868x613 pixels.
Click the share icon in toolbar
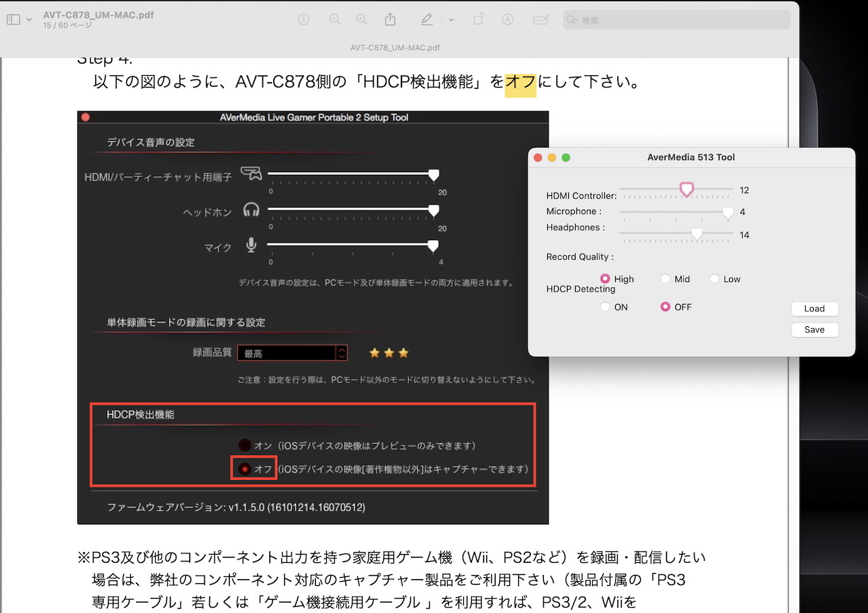coord(391,20)
